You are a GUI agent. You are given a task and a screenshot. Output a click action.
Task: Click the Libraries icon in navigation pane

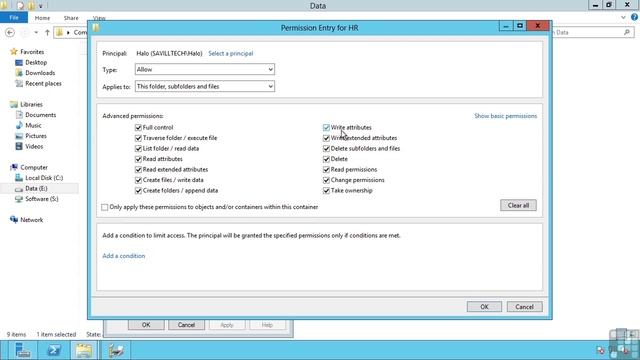14,104
